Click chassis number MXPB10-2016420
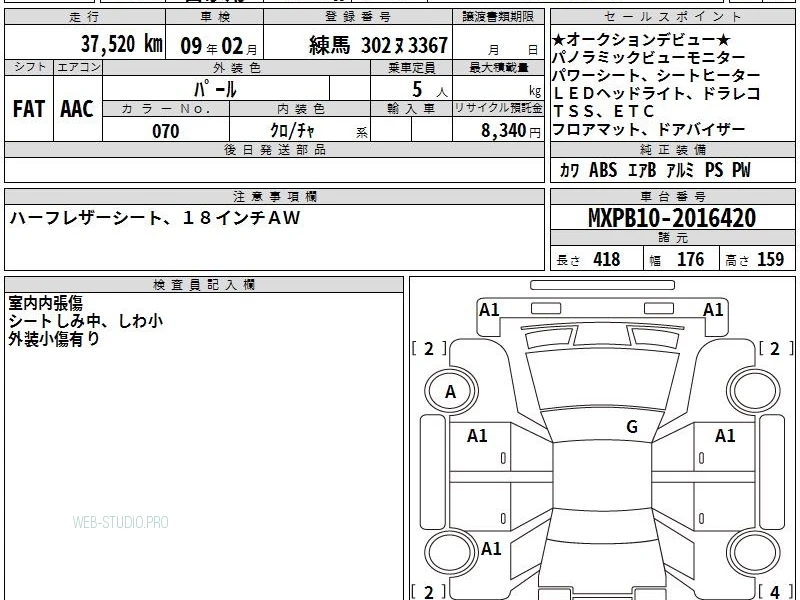 coord(672,218)
